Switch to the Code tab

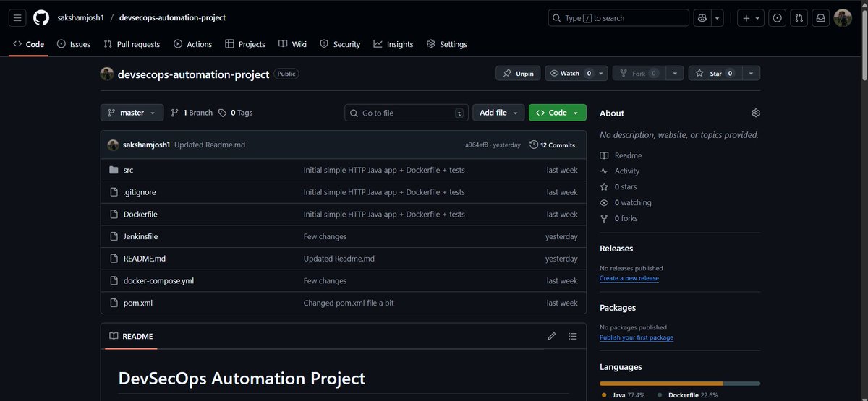(29, 44)
